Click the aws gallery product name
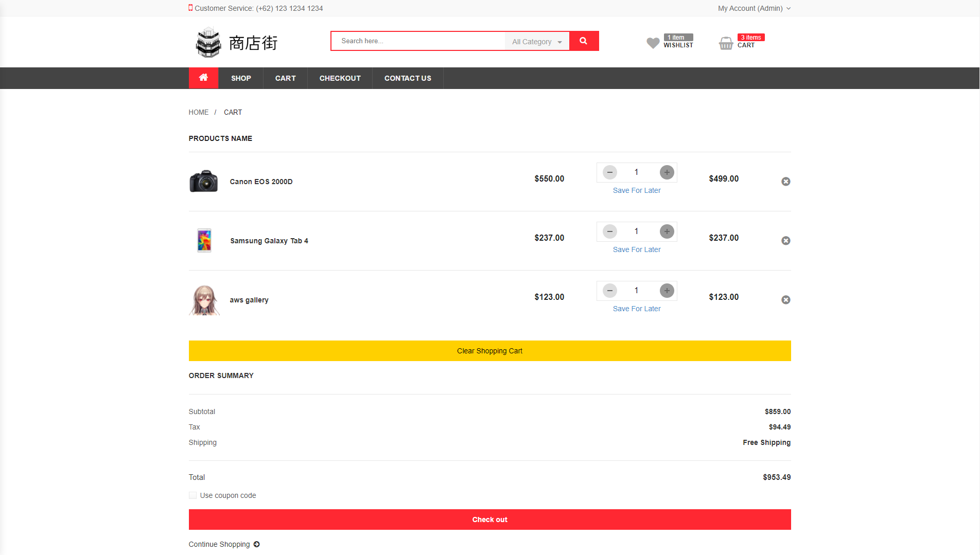 coord(249,300)
